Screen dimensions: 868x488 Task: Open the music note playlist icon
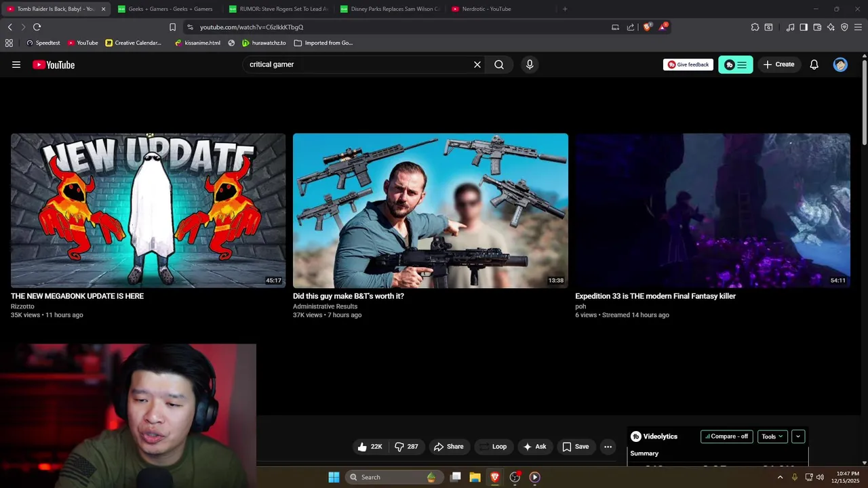pos(790,27)
